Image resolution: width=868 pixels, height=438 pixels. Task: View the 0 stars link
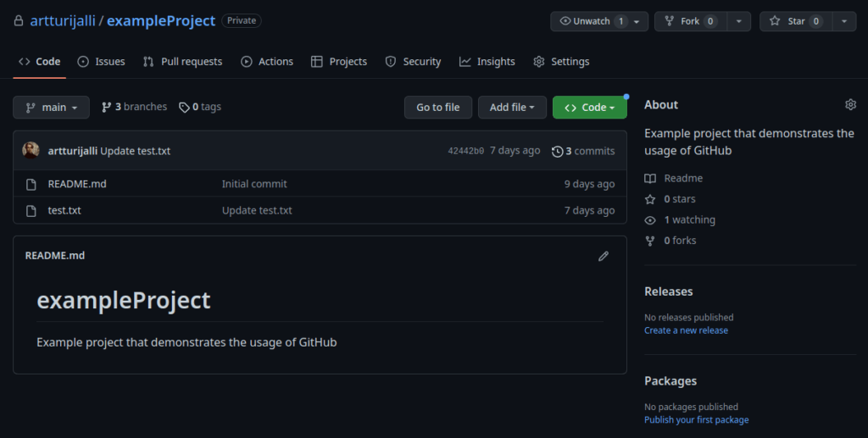pos(680,199)
